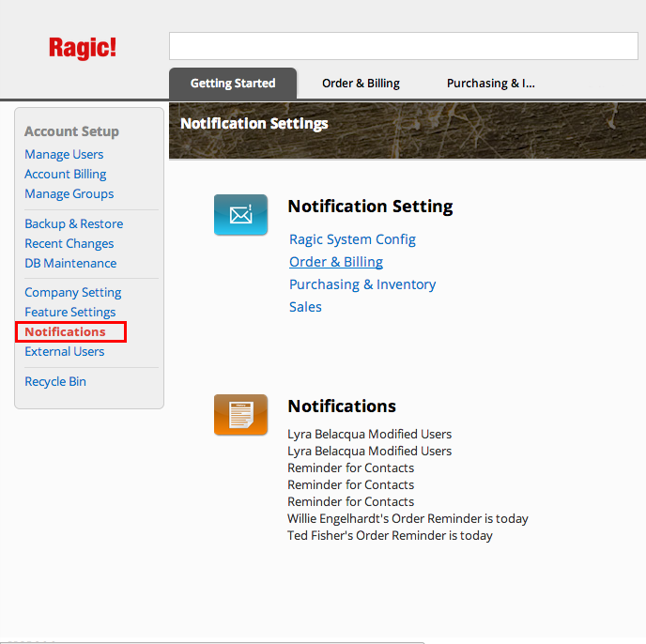The image size is (646, 644).
Task: Click the Ragic! logo
Action: (x=83, y=48)
